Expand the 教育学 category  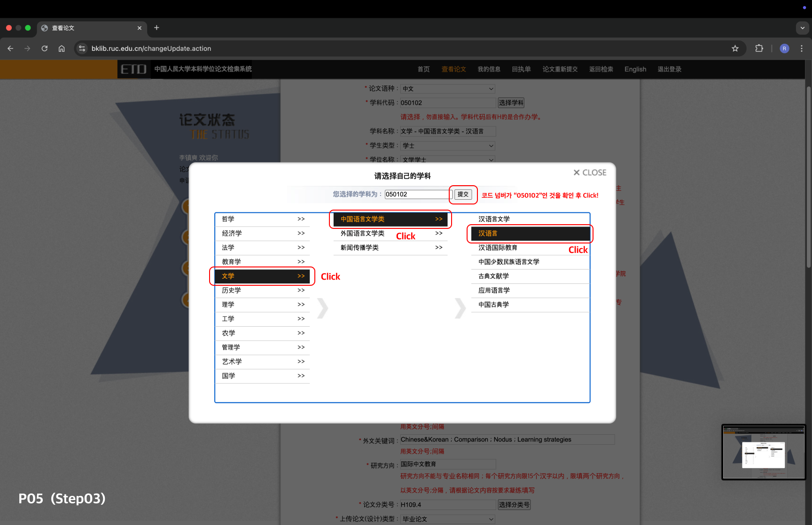tap(263, 262)
